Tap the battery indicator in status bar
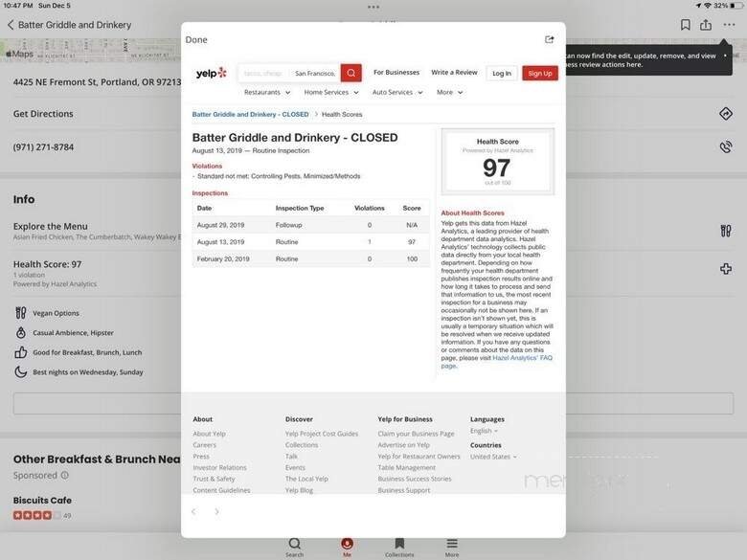 point(736,5)
